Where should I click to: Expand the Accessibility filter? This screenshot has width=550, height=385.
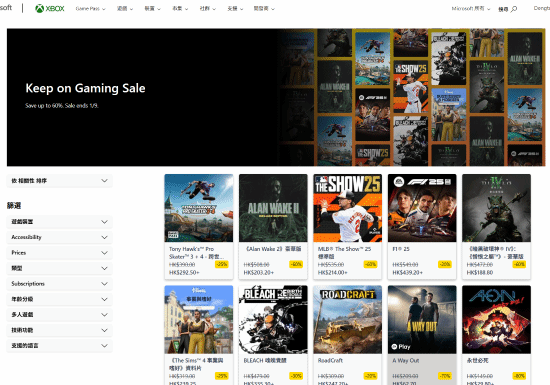[x=60, y=237]
